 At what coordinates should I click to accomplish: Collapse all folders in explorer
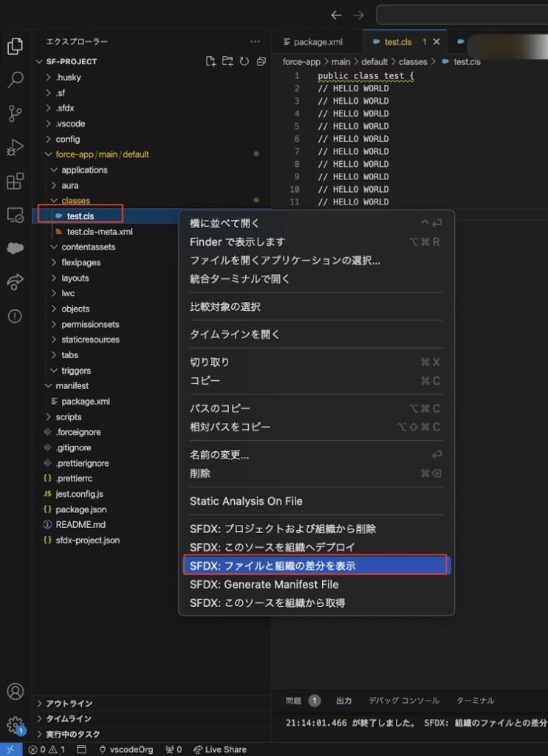261,61
